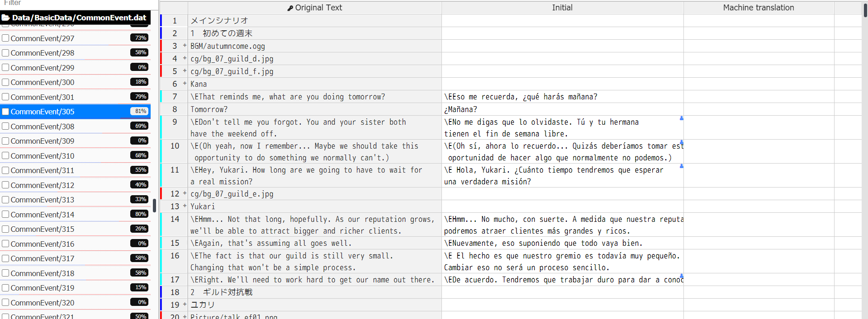The height and width of the screenshot is (319, 868).
Task: Enable the CommonEvent/318 checkbox
Action: click(x=6, y=273)
